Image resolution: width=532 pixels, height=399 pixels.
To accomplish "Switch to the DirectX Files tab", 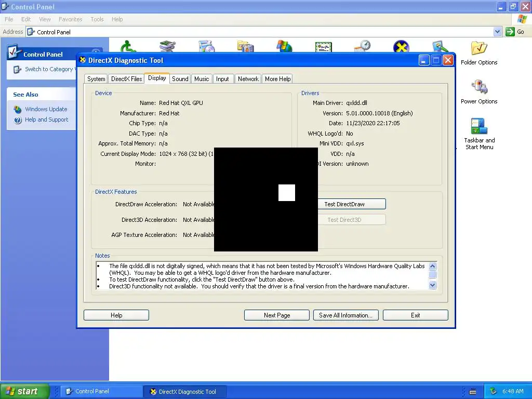I will point(127,79).
